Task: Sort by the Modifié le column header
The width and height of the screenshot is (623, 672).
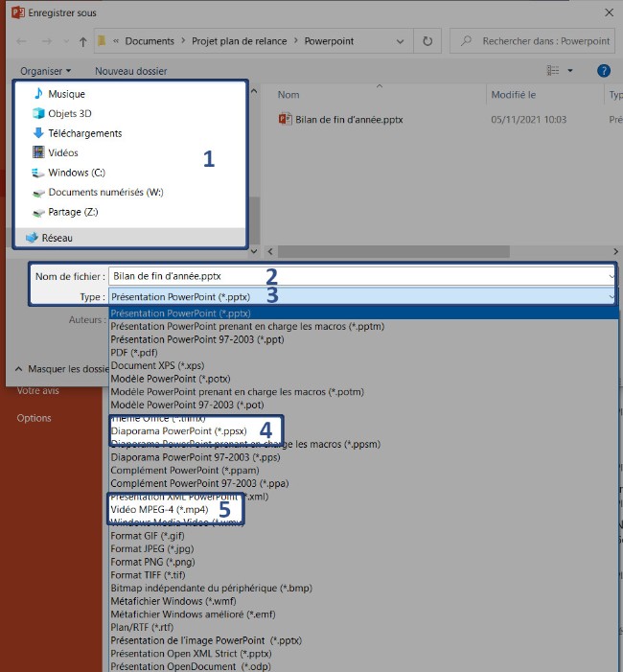Action: coord(514,95)
